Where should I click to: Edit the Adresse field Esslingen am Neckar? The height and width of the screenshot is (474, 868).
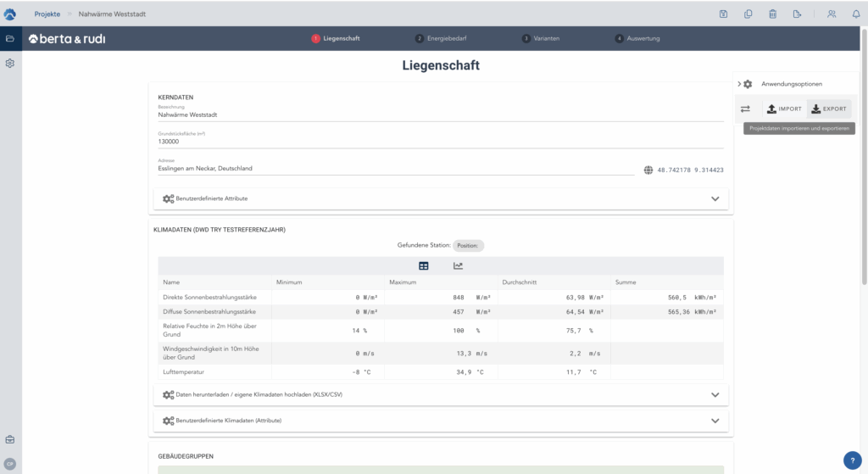tap(396, 169)
